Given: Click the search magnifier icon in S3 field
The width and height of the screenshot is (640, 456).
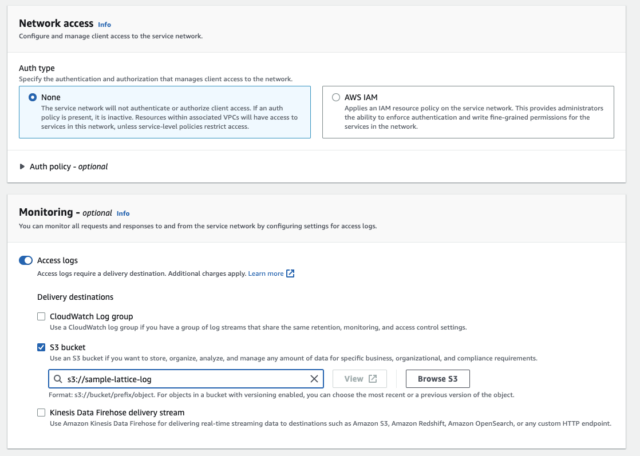Looking at the screenshot, I should pos(58,379).
